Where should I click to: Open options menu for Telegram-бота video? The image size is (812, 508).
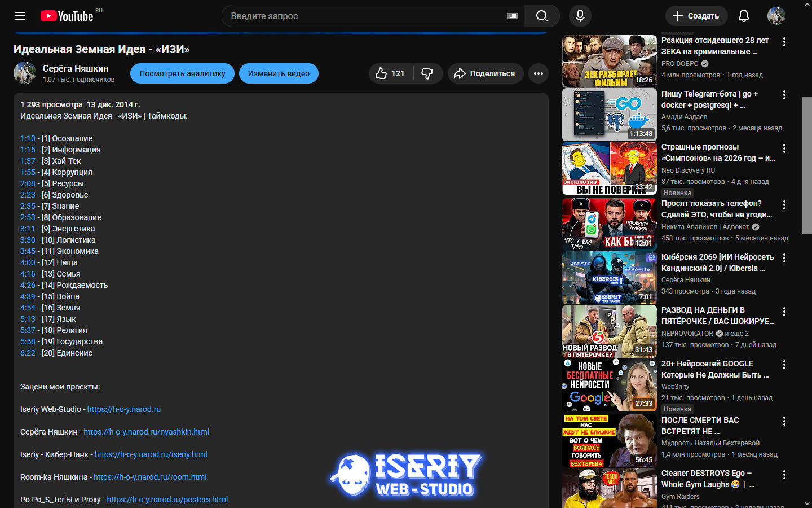point(784,95)
